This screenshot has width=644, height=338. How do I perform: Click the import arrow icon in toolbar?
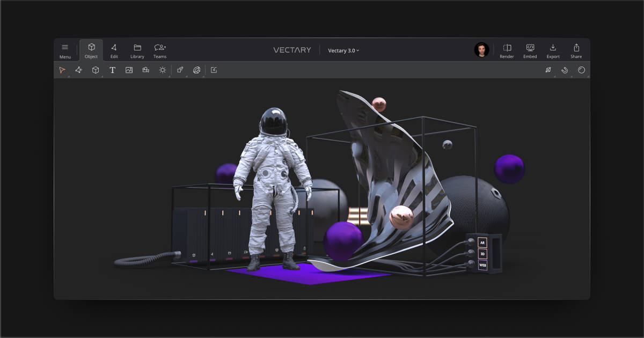point(214,70)
